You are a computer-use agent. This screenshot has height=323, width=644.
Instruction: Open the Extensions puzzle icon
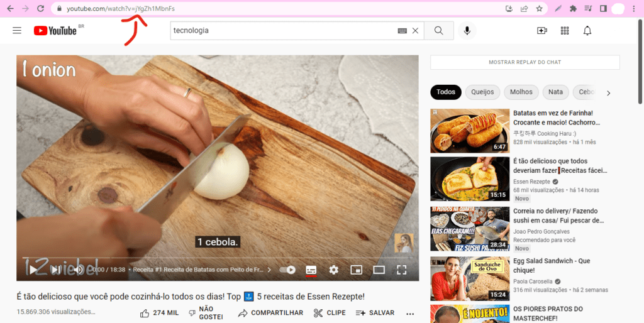tap(573, 9)
